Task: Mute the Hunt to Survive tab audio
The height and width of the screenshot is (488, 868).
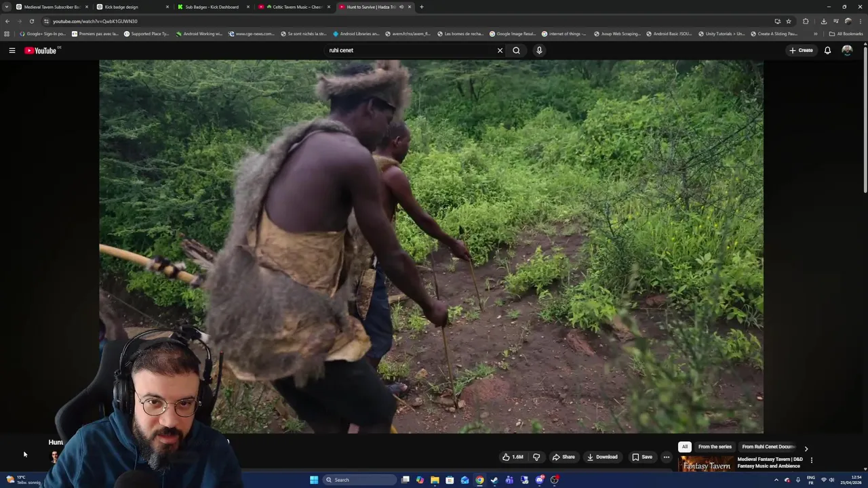Action: 401,7
